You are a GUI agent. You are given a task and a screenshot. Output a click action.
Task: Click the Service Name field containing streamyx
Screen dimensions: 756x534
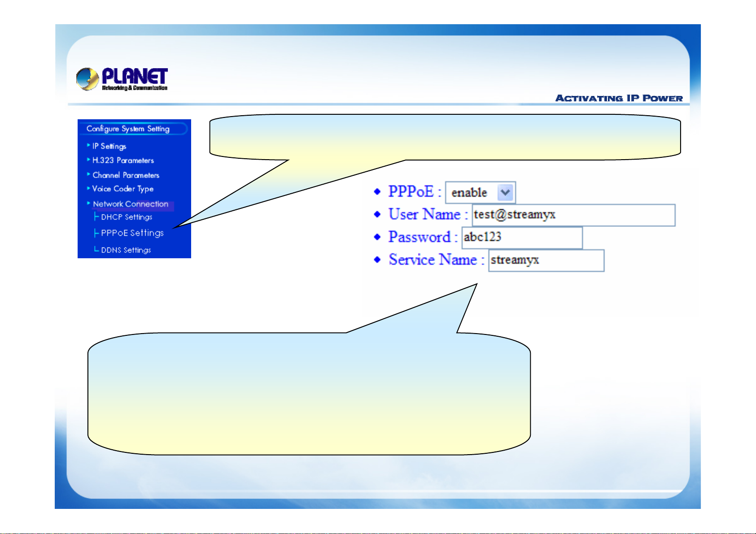pyautogui.click(x=546, y=260)
